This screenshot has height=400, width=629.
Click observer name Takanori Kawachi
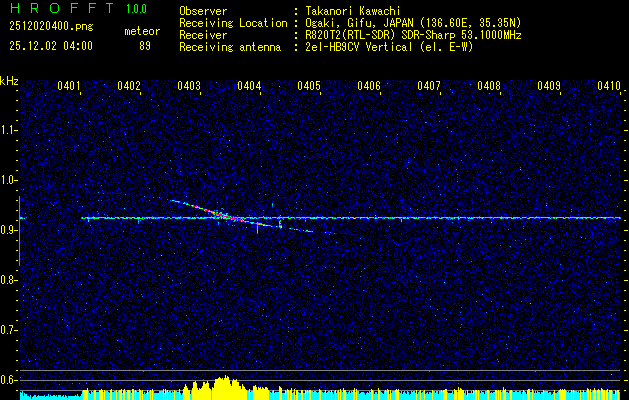coord(353,11)
